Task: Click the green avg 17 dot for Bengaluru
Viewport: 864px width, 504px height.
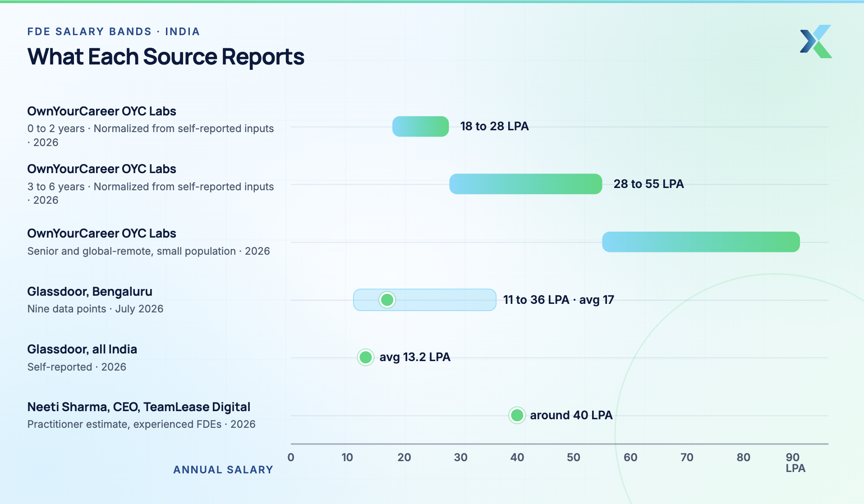Action: pyautogui.click(x=387, y=300)
